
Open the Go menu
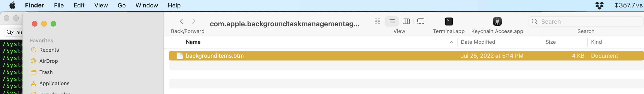tap(122, 5)
